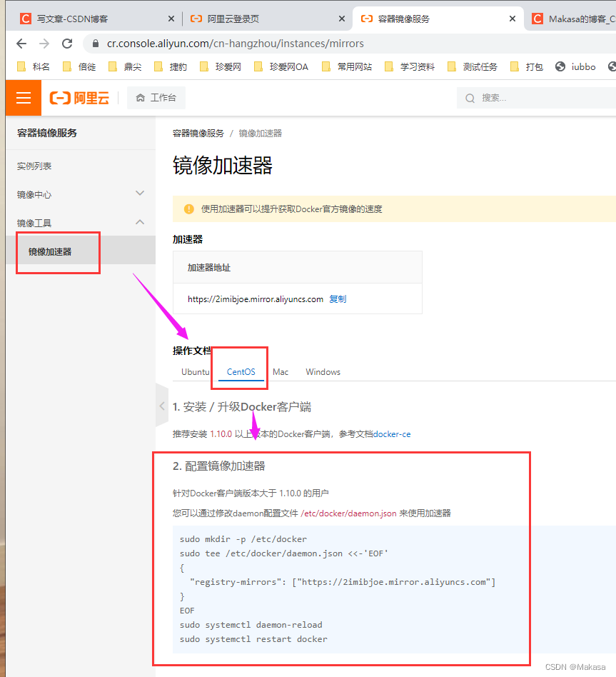This screenshot has width=616, height=677.
Task: Click the 'registry-mirrors' code line
Action: [x=343, y=582]
